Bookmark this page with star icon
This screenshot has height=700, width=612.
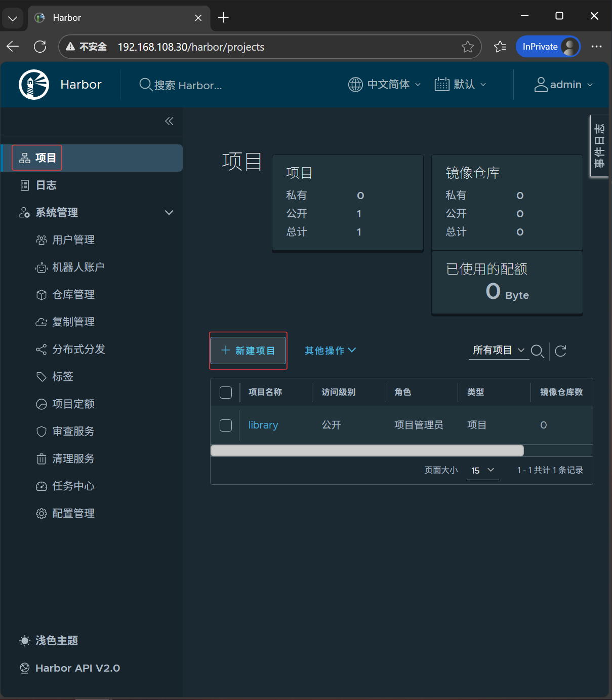pyautogui.click(x=468, y=47)
